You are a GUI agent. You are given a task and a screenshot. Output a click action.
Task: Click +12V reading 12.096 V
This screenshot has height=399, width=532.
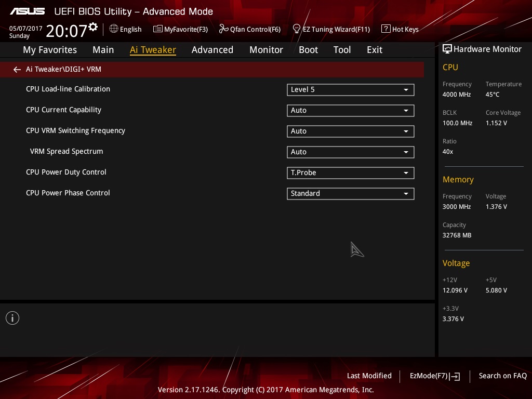point(455,290)
